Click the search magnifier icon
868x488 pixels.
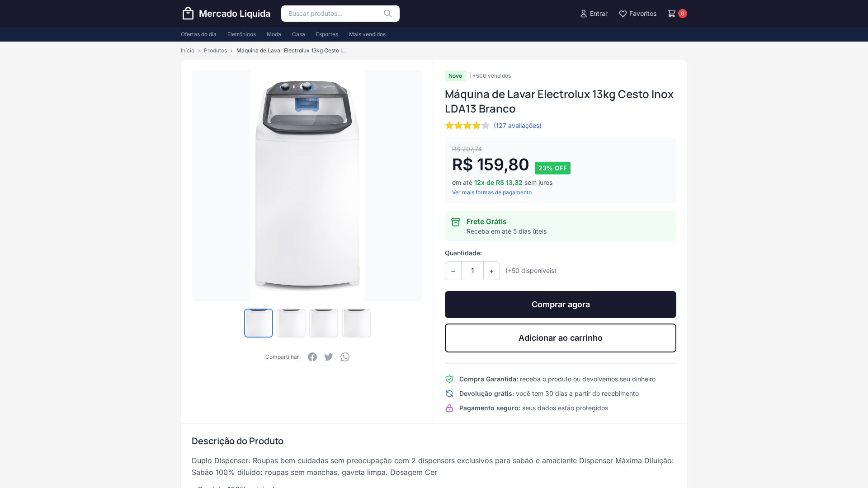(x=388, y=14)
